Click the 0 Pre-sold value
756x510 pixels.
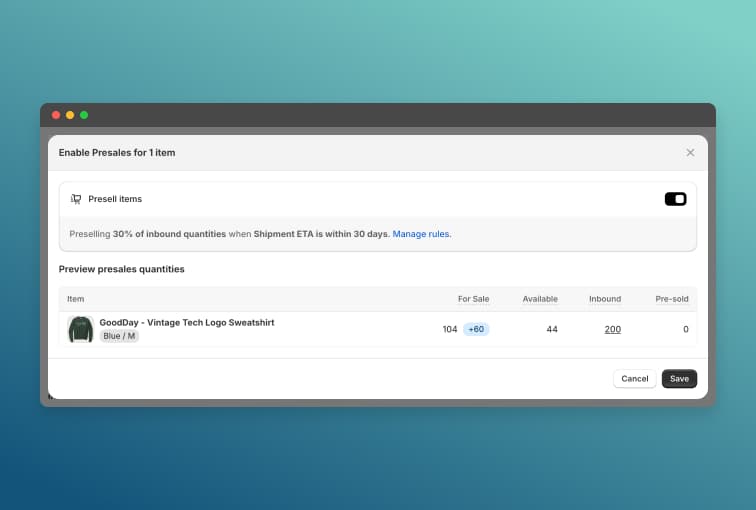(686, 329)
